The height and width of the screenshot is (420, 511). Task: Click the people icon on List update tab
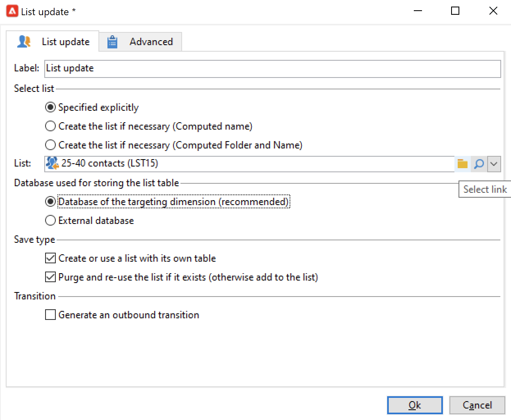(24, 41)
